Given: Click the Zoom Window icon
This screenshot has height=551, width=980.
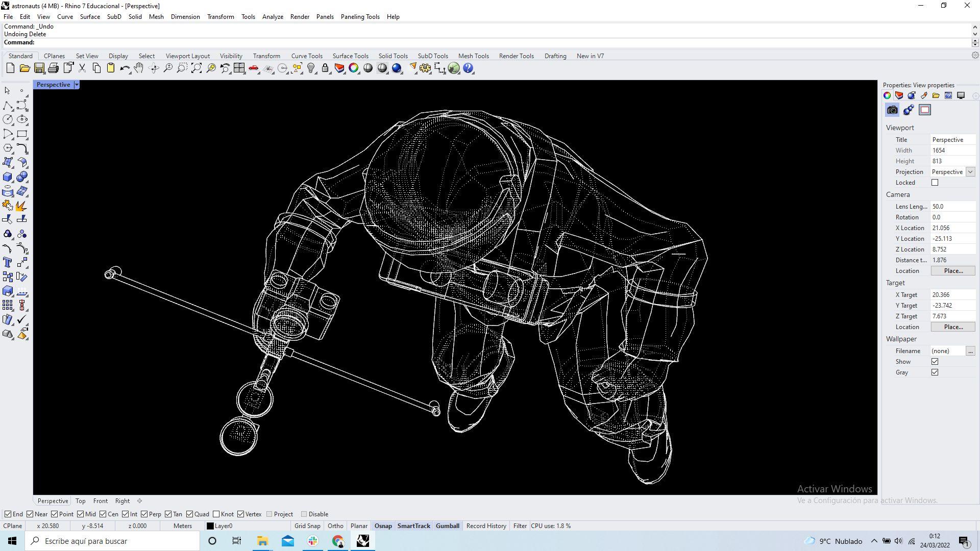Looking at the screenshot, I should coord(182,68).
